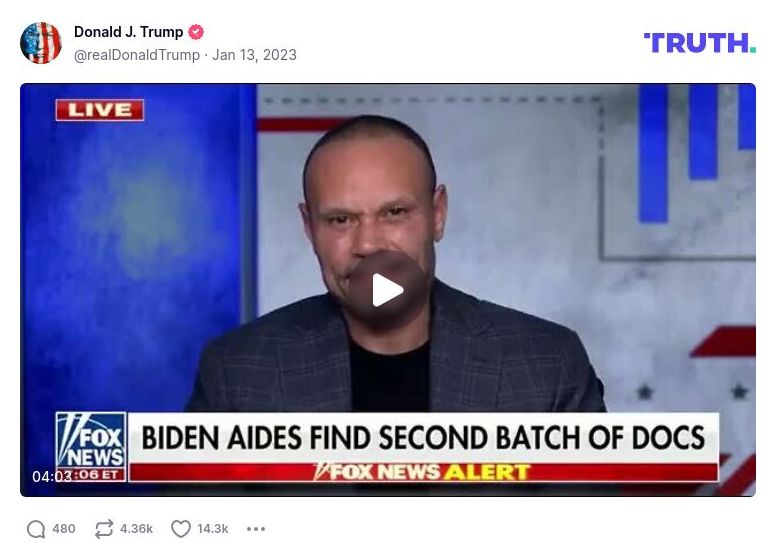Click the LIVE badge in video

[100, 110]
